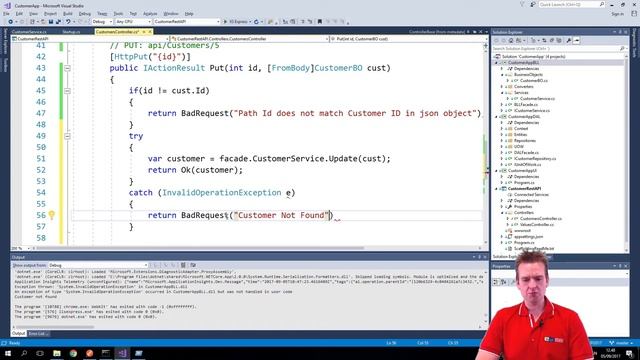Select Connected Services under CustomerRestAPI
640x360 pixels.
point(531,195)
